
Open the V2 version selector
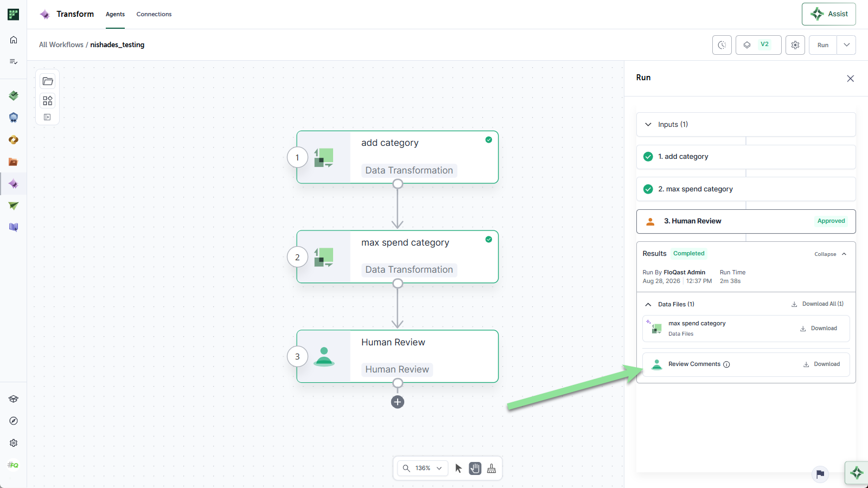tap(758, 45)
